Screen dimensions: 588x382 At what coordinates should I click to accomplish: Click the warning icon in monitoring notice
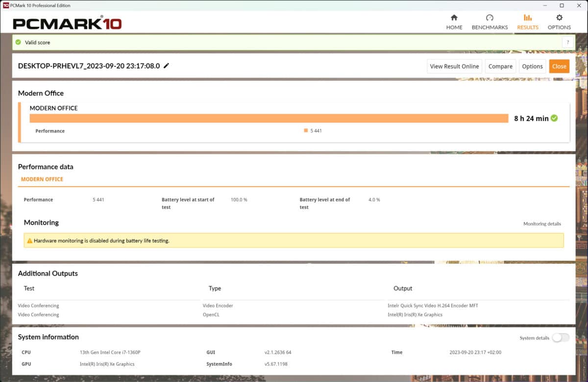pyautogui.click(x=29, y=241)
